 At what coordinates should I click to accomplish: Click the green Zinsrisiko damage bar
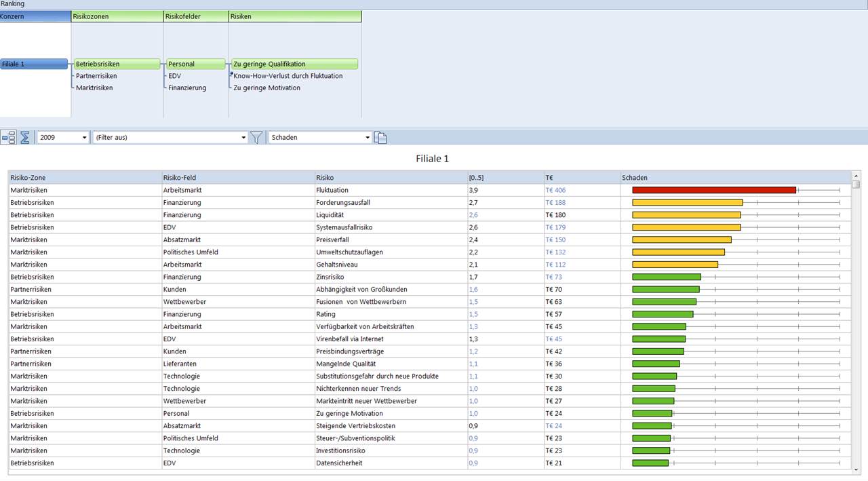coord(667,277)
